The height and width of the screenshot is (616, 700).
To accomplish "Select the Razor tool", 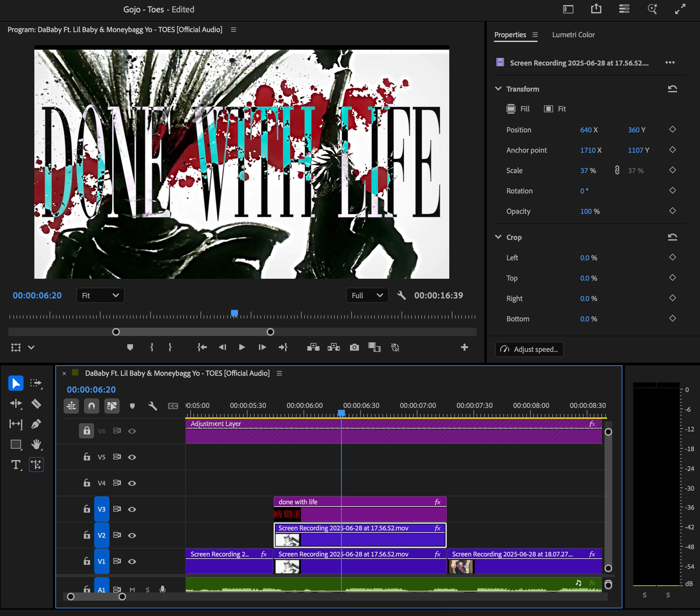I will [36, 404].
